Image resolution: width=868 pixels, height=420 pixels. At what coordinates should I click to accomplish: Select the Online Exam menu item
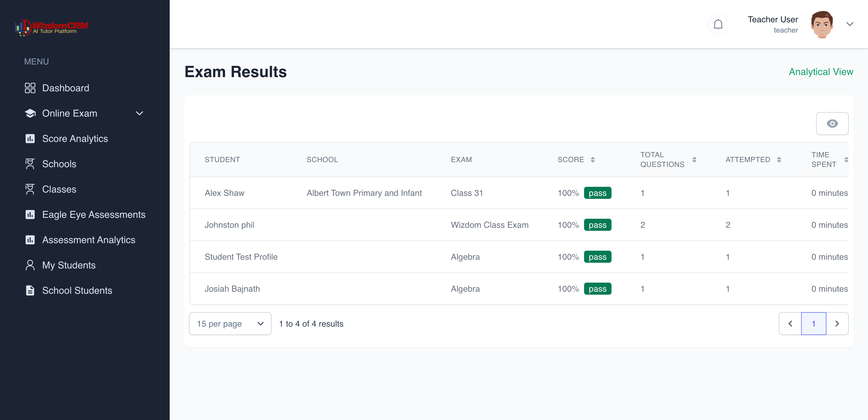click(70, 114)
